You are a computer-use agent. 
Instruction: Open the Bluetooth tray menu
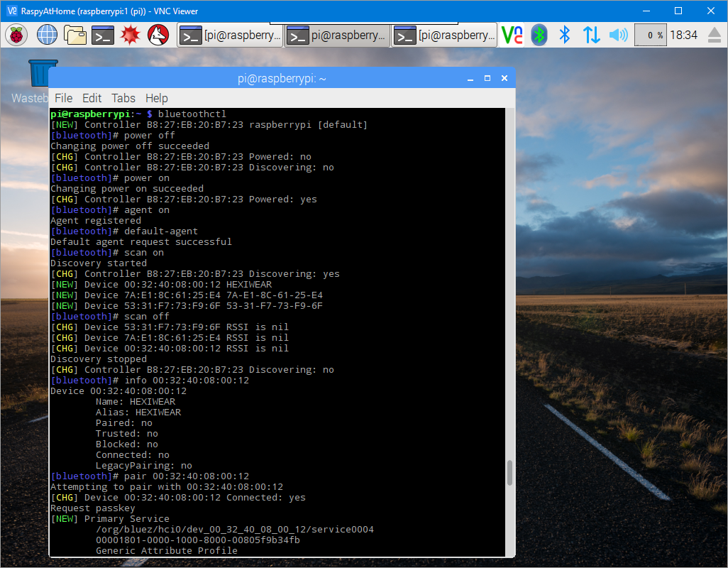click(565, 35)
